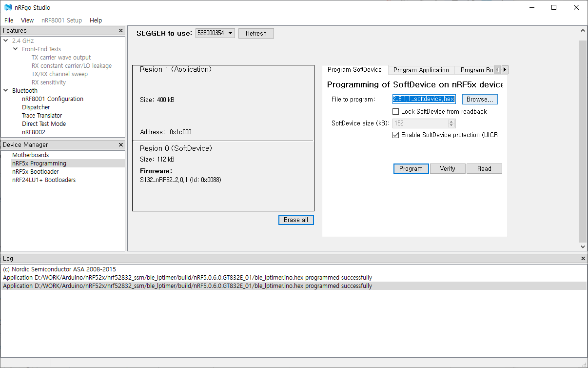Click the SoftDevice size (kB) field
The image size is (588, 368).
(424, 123)
